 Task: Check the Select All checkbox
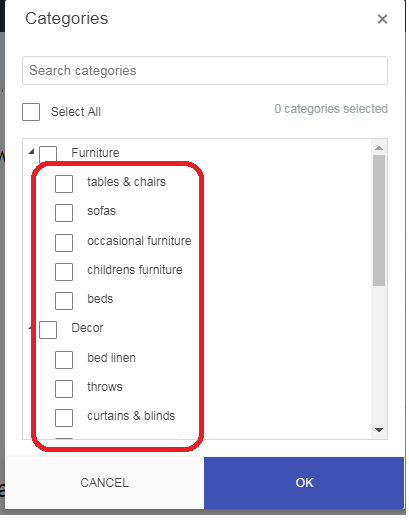tap(31, 112)
